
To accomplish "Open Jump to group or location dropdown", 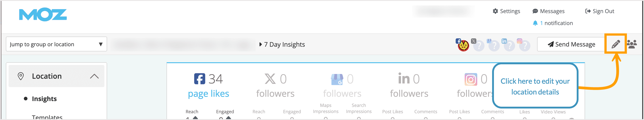I will click(x=56, y=44).
